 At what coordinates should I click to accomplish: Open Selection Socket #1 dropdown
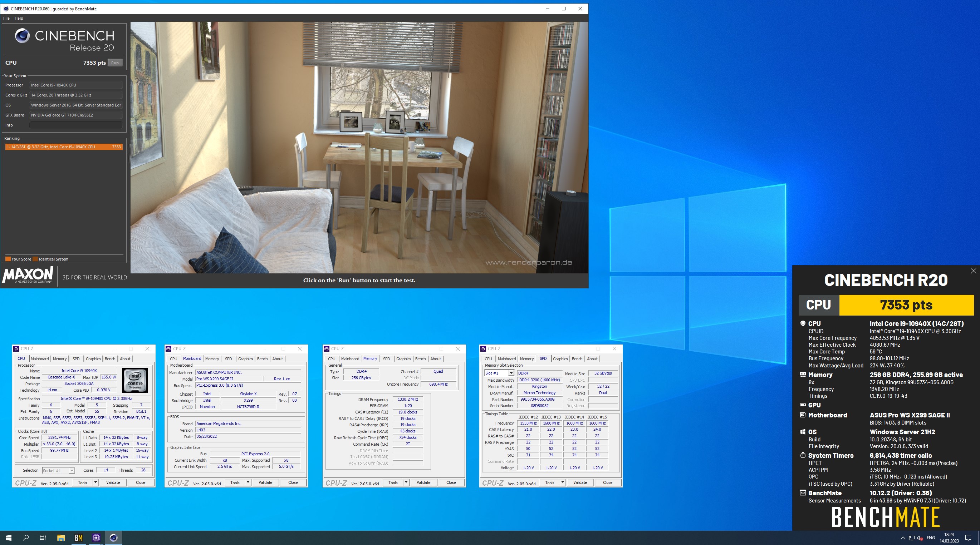tap(58, 471)
